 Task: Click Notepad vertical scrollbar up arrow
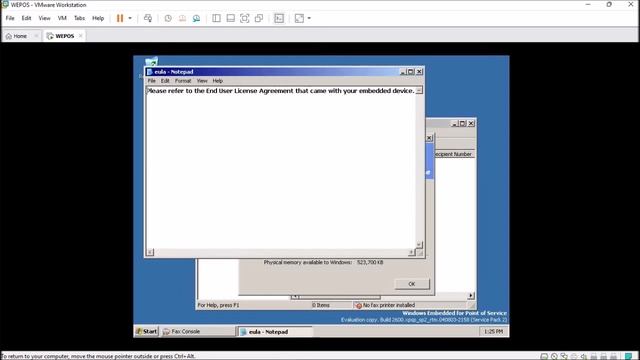coord(419,90)
